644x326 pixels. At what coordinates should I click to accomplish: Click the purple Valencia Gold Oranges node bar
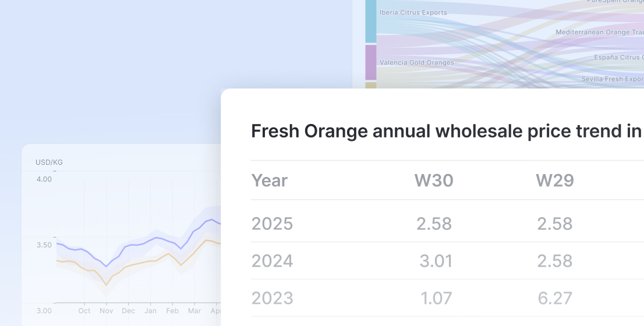(x=370, y=62)
